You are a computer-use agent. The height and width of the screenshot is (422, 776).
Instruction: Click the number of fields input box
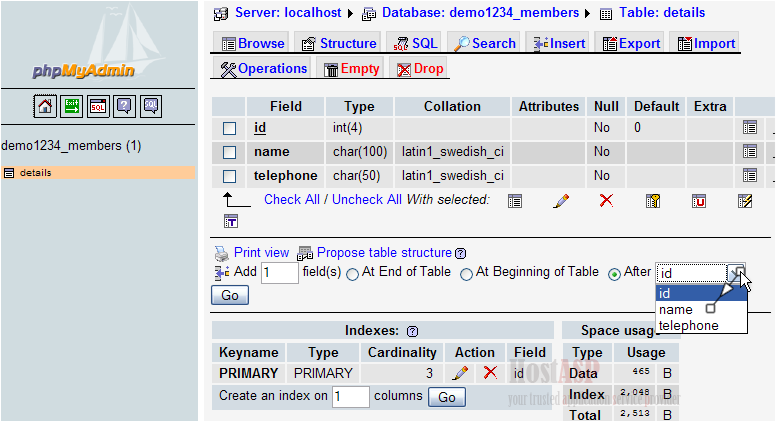[279, 273]
